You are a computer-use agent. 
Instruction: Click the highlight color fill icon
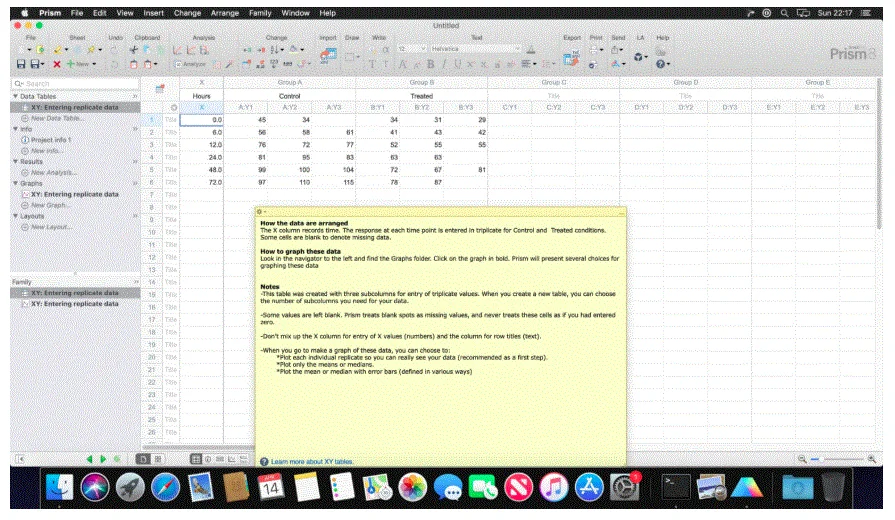pos(293,50)
